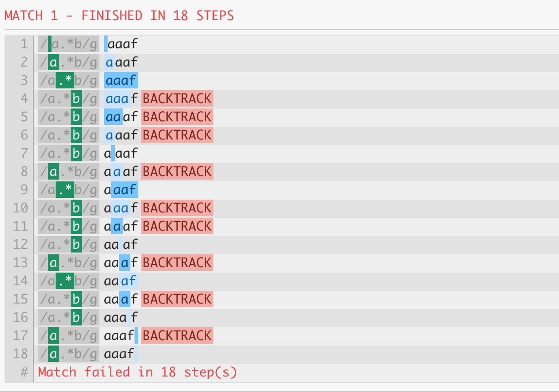Image resolution: width=559 pixels, height=392 pixels.
Task: Click the test string on step 16
Action: (120, 318)
